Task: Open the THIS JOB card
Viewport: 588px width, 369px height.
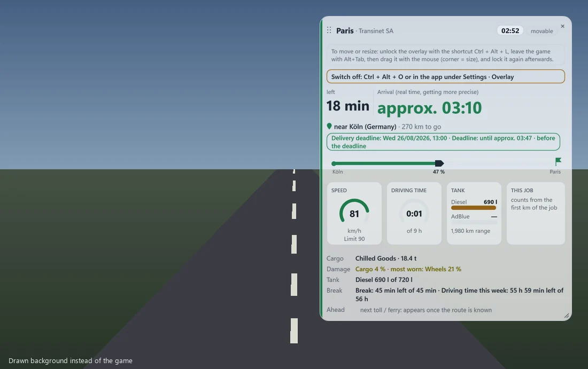Action: point(536,213)
